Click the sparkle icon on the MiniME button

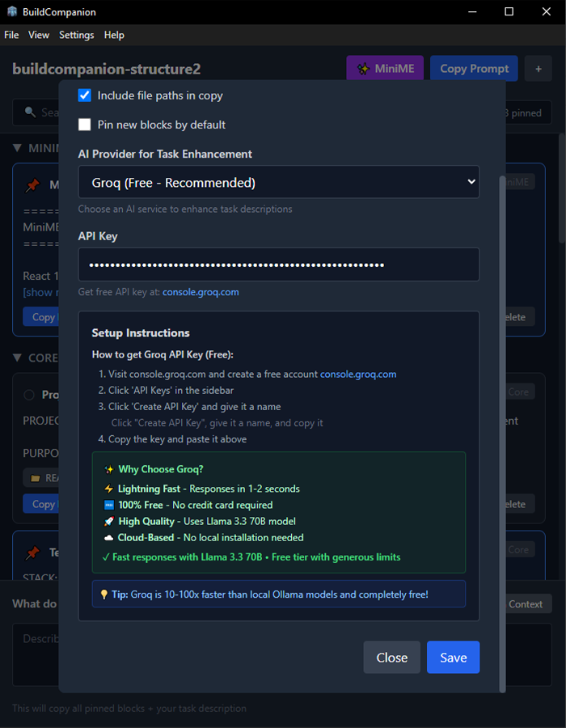tap(363, 69)
